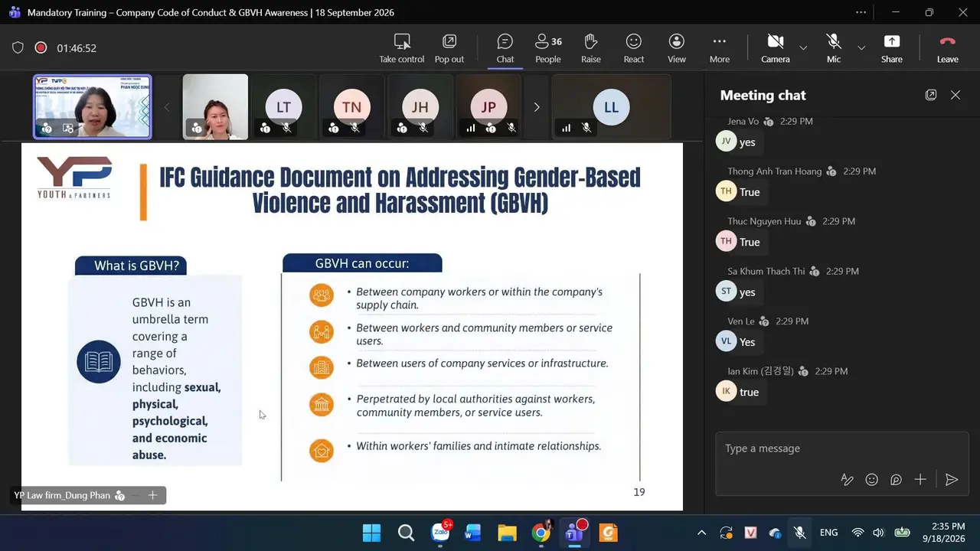980x551 pixels.
Task: Turn on the Camera
Action: [x=775, y=47]
